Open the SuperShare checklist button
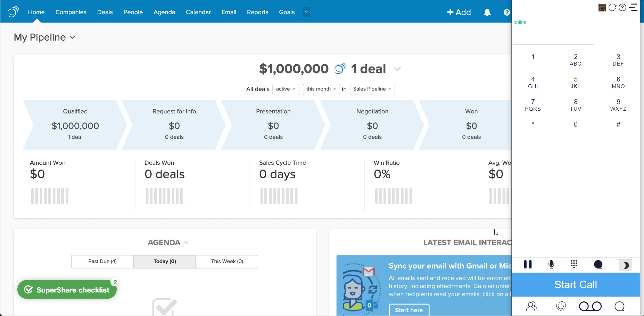 67,290
